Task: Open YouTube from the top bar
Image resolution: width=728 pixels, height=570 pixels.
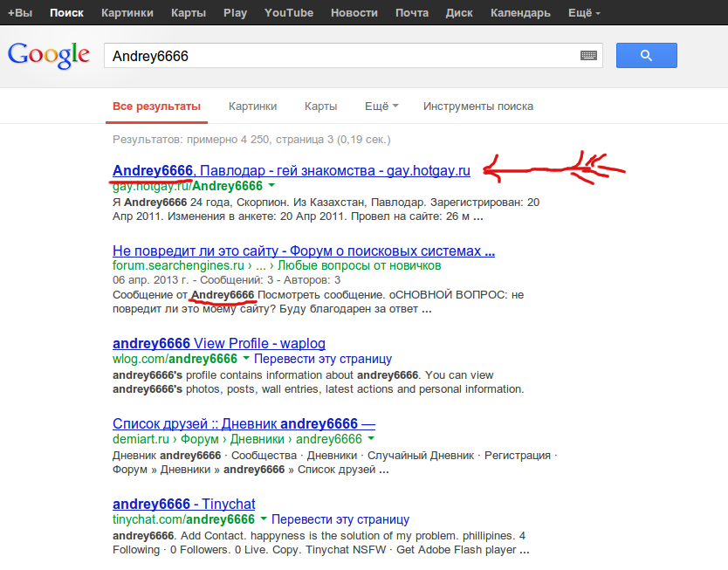Action: point(289,12)
